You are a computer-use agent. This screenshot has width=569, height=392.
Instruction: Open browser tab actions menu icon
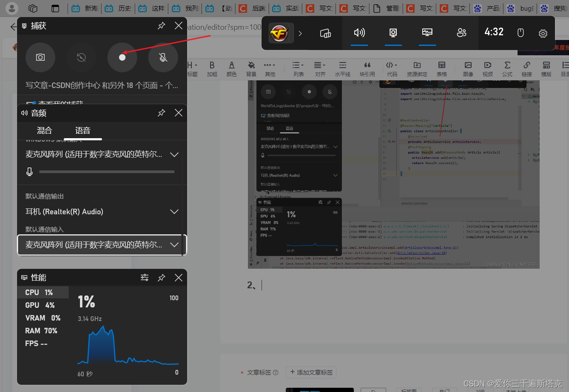55,8
